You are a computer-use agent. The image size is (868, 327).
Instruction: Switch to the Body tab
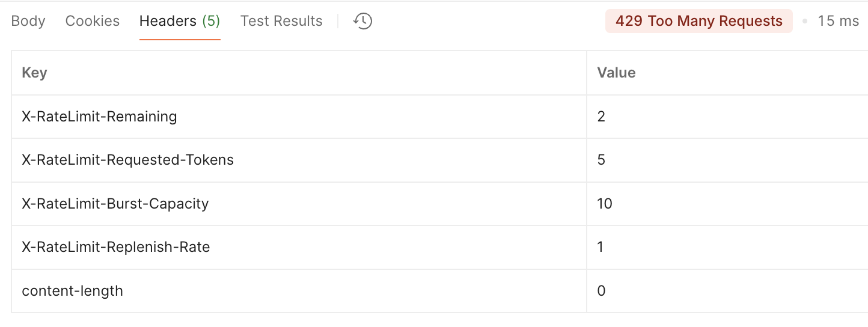point(28,21)
